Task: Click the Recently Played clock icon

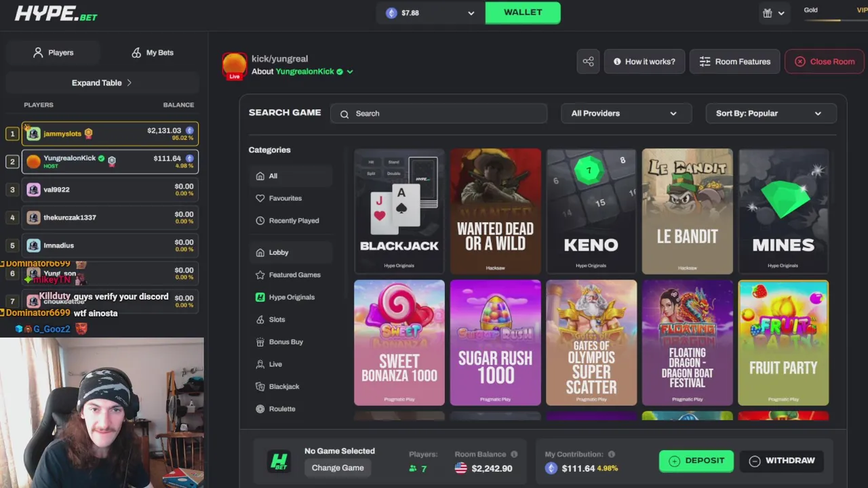Action: coord(260,221)
